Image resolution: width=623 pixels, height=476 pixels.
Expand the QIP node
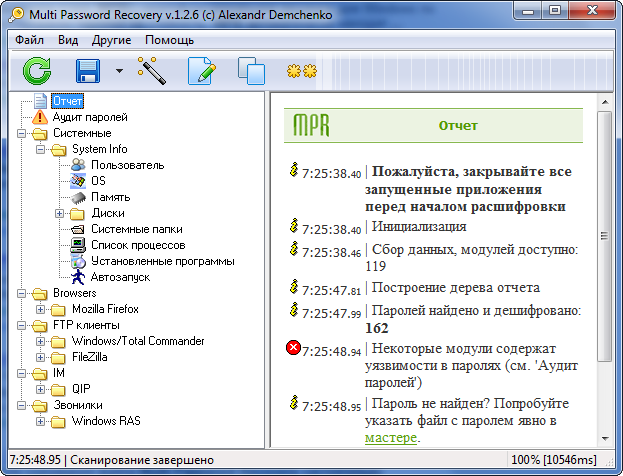coord(41,389)
